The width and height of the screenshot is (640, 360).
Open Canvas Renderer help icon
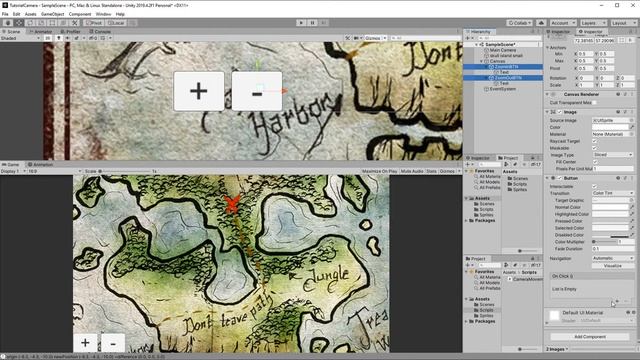[618, 94]
